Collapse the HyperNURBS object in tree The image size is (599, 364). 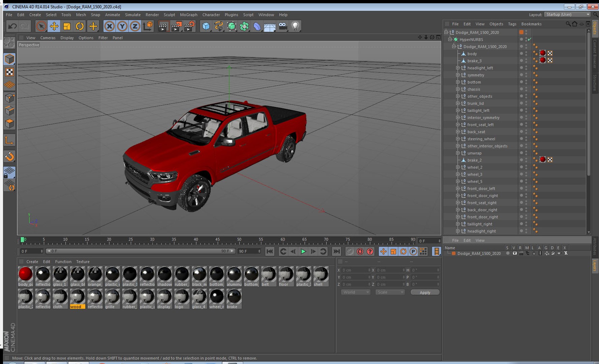pos(450,39)
